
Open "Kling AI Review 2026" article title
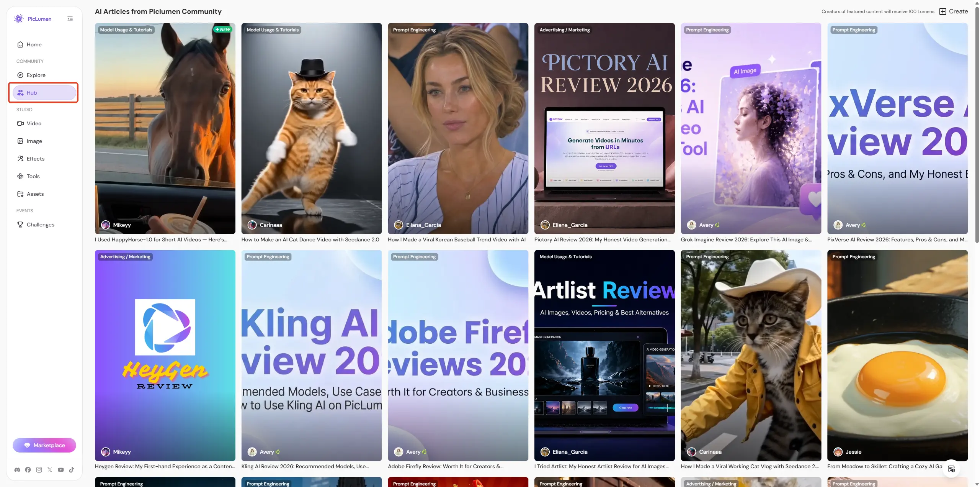click(x=305, y=466)
